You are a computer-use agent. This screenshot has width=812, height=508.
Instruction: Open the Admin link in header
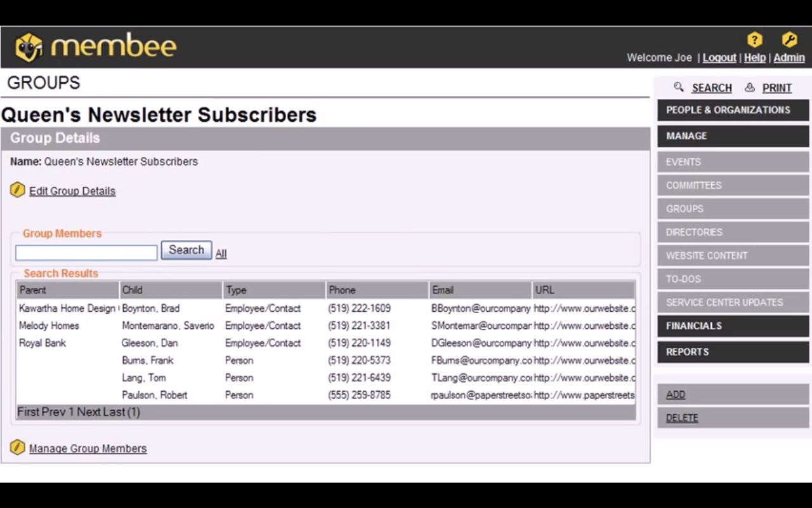pos(789,58)
